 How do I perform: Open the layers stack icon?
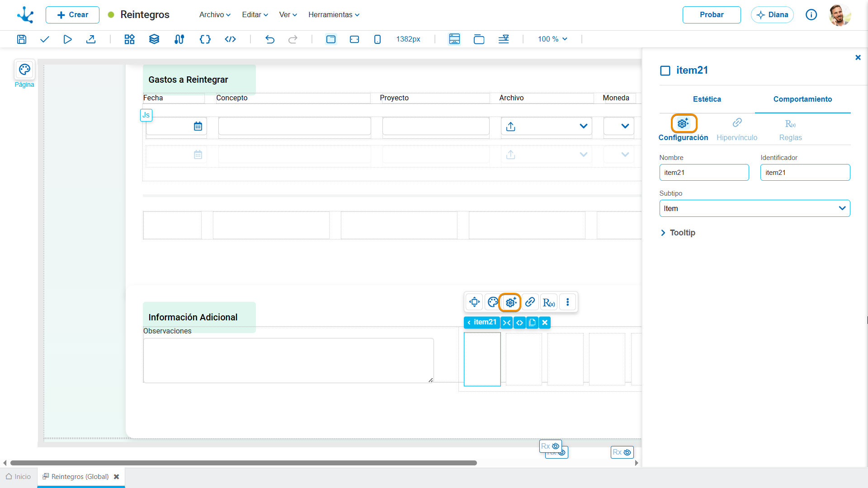[x=154, y=39]
